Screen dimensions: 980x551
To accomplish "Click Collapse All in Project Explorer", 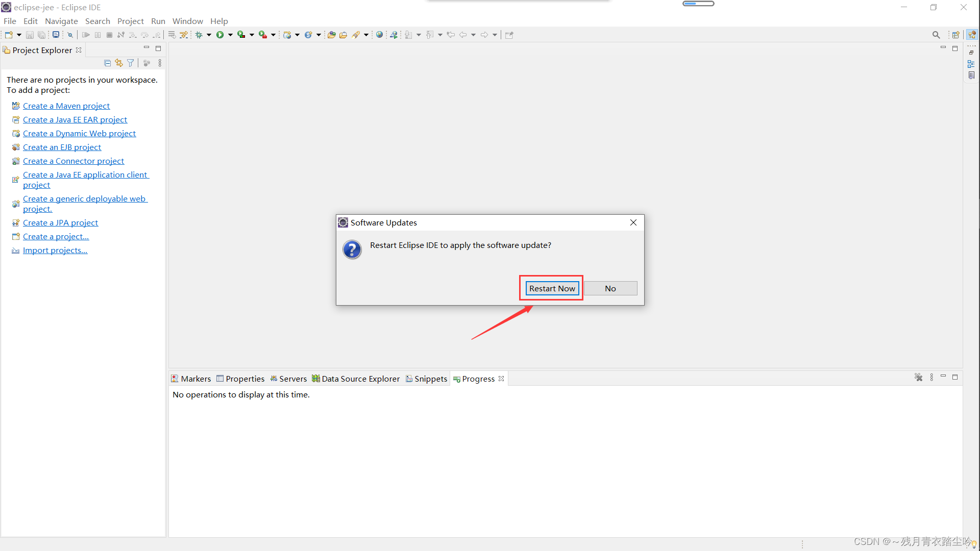I will [107, 63].
